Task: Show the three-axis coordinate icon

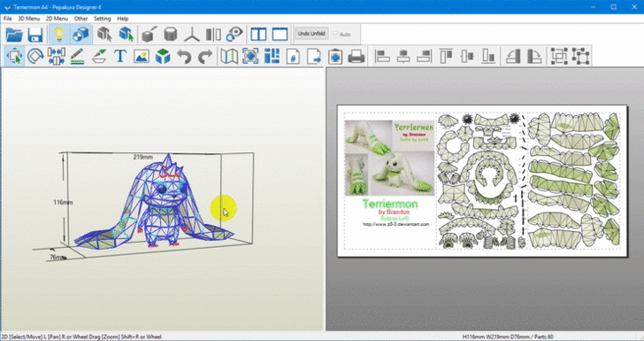Action: (x=191, y=35)
